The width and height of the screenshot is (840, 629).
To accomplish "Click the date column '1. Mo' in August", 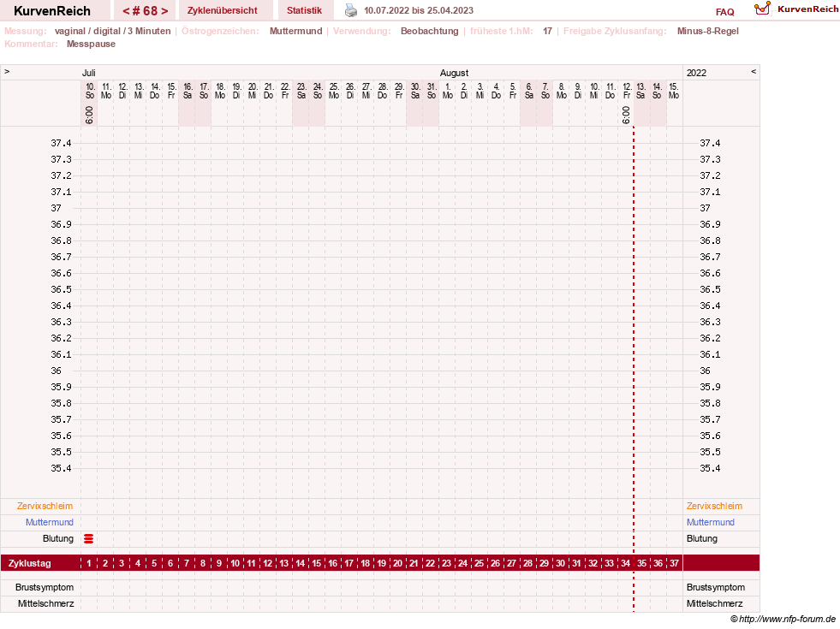I will click(448, 91).
